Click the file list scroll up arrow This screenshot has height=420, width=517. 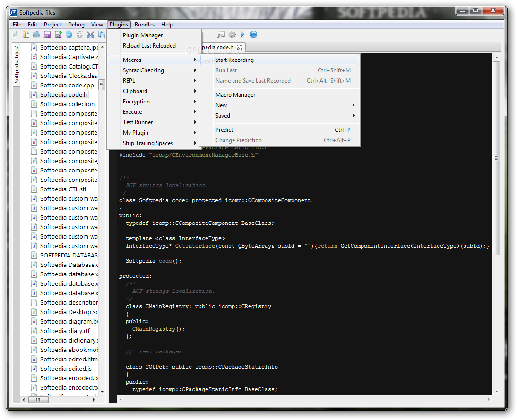click(x=102, y=47)
